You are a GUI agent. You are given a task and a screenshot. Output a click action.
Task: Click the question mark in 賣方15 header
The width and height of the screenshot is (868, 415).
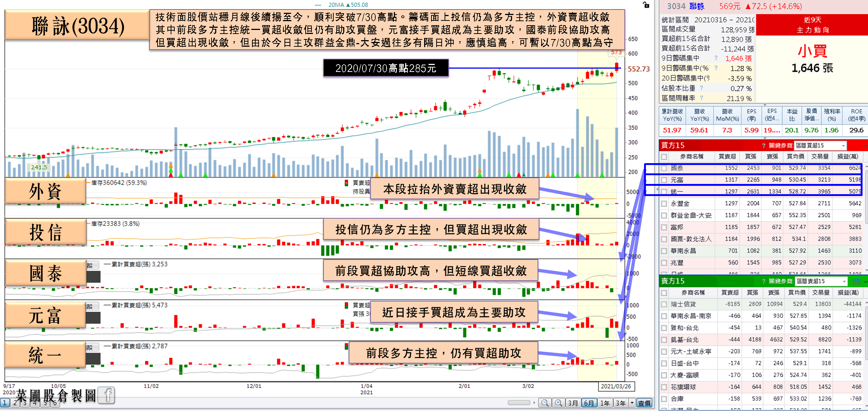click(764, 281)
